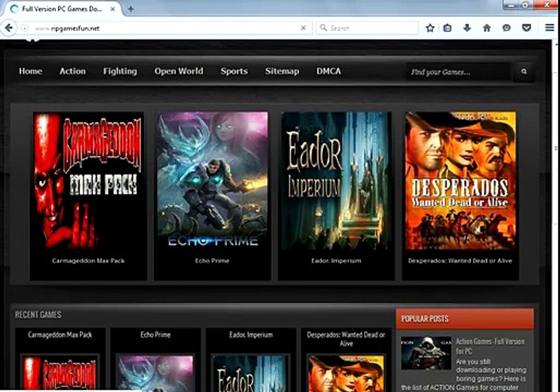Image resolution: width=560 pixels, height=392 pixels.
Task: Open the Sitemap page
Action: (282, 71)
